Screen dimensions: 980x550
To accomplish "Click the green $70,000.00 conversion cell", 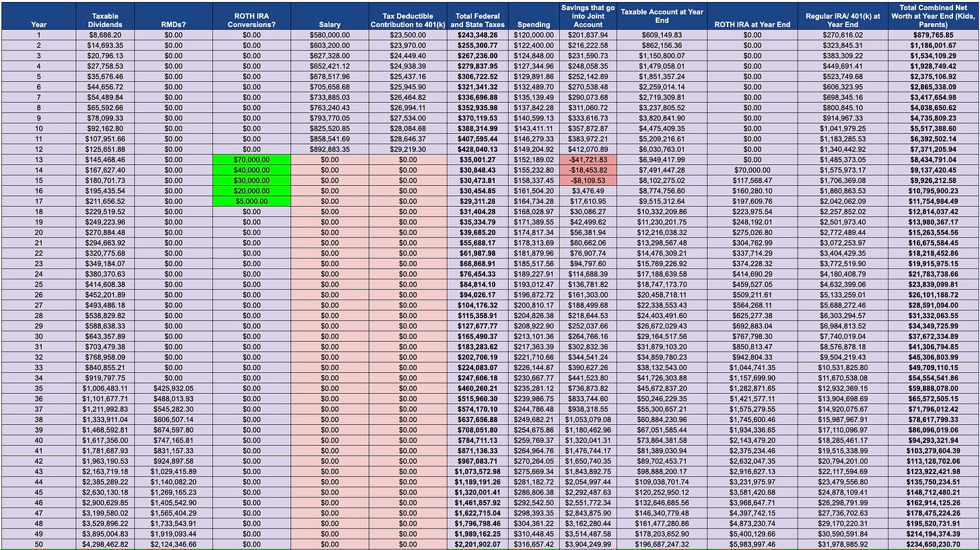I will pyautogui.click(x=251, y=160).
